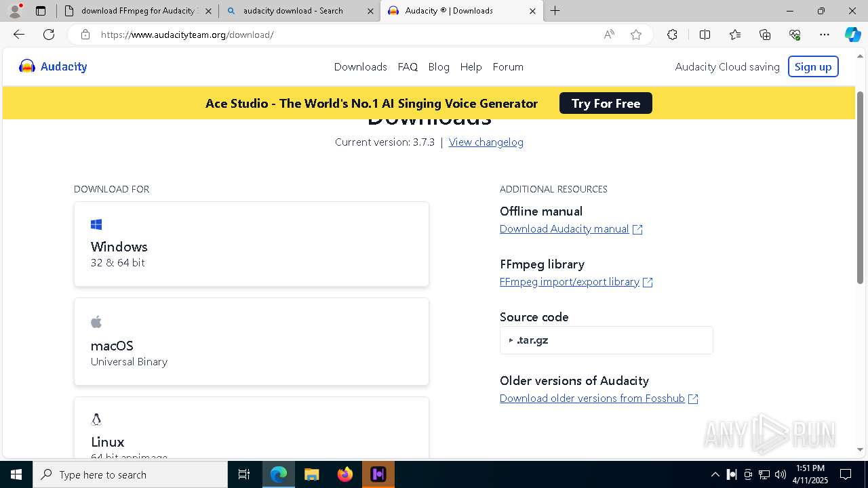Open the FAQ nav menu item
The height and width of the screenshot is (488, 868).
point(408,66)
